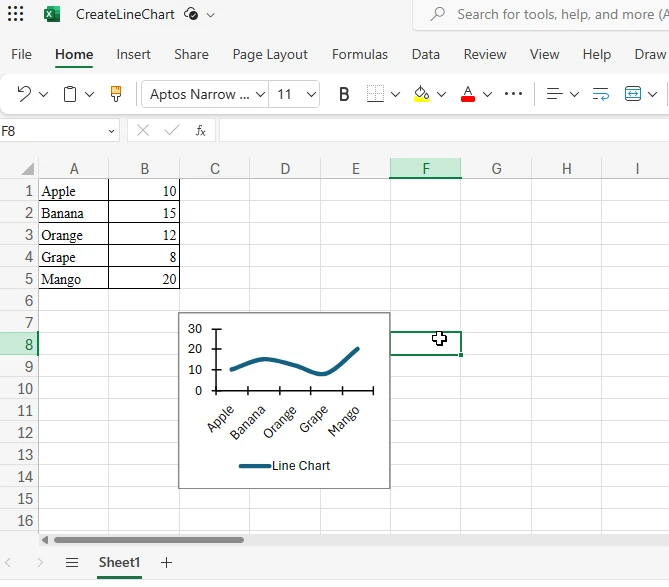Expand the fill color dropdown arrow

(x=441, y=94)
